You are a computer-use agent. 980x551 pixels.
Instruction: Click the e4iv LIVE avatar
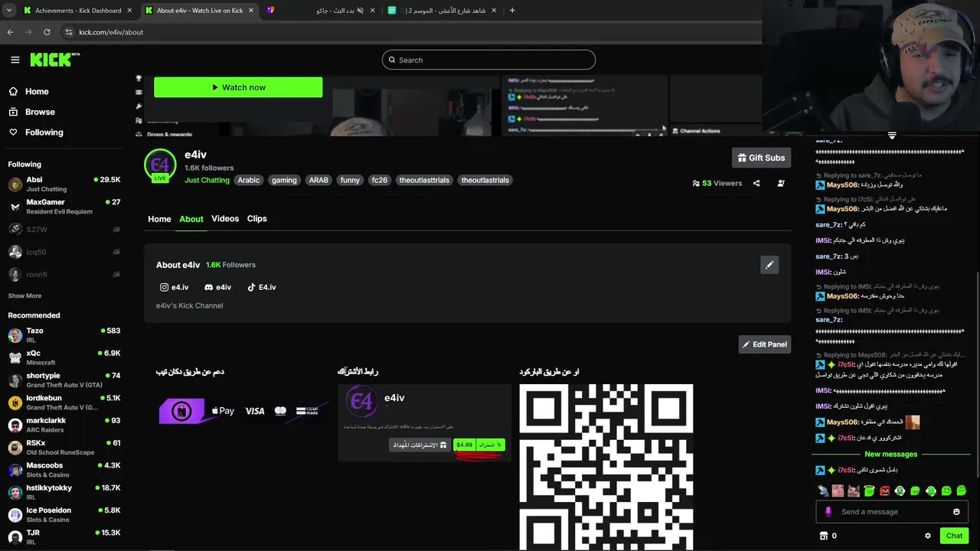pyautogui.click(x=160, y=166)
